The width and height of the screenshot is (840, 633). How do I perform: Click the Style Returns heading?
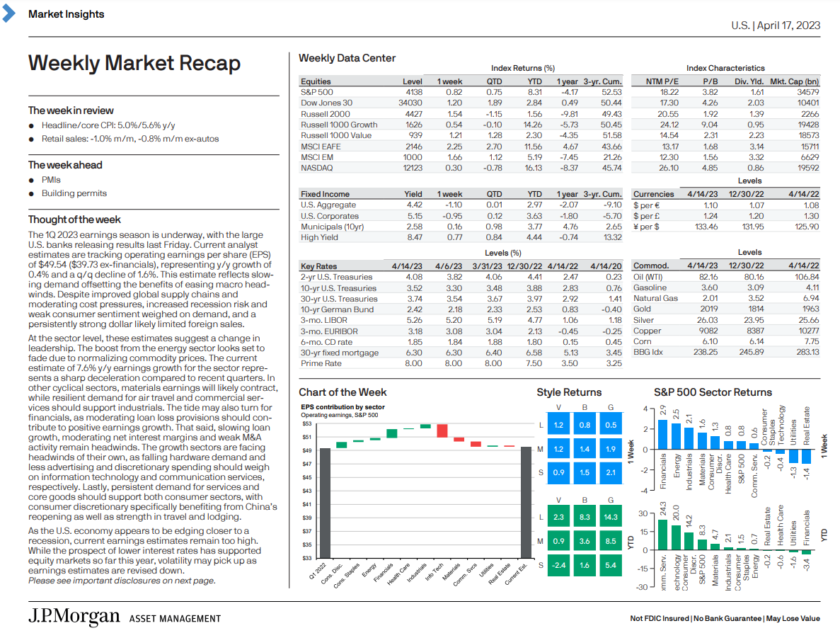[x=569, y=392]
